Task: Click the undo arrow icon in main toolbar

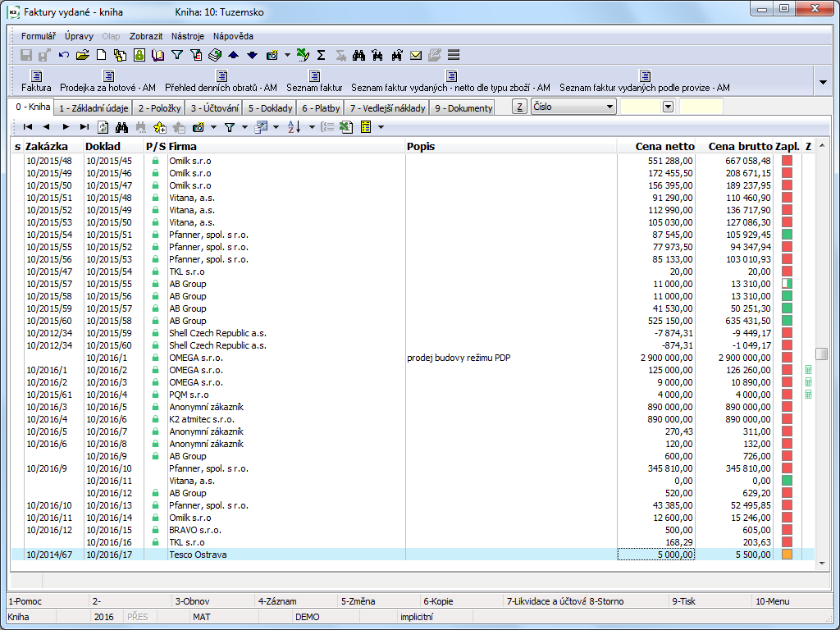Action: [64, 55]
